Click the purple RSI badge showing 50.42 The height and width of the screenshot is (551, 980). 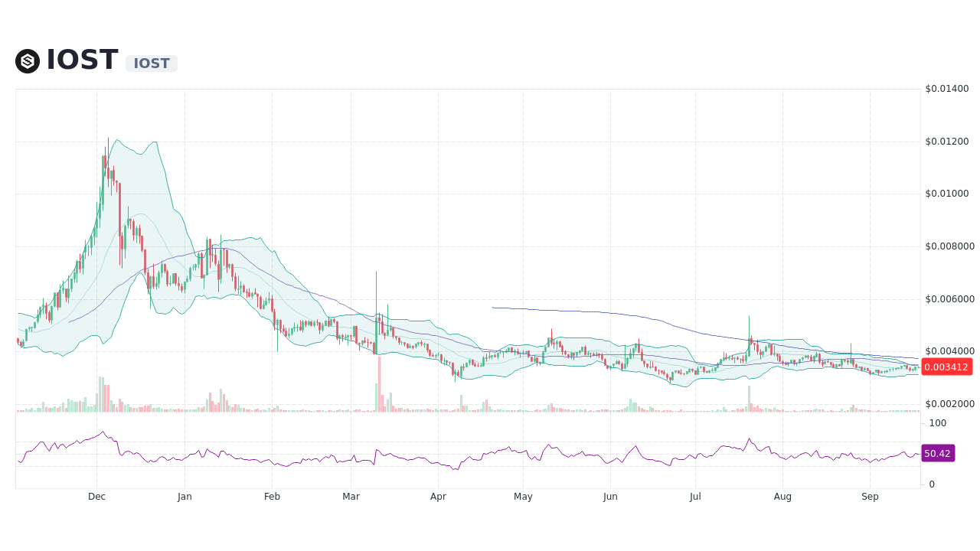[938, 453]
